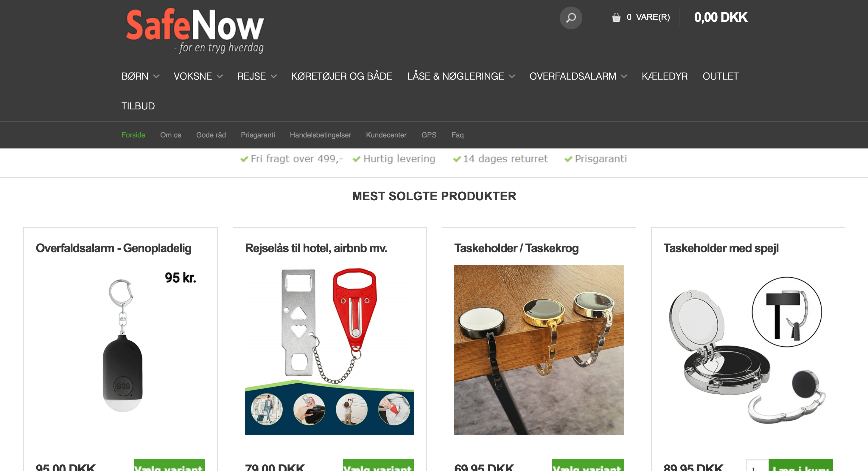
Task: Go to the KÆLEDYR category
Action: pos(665,76)
